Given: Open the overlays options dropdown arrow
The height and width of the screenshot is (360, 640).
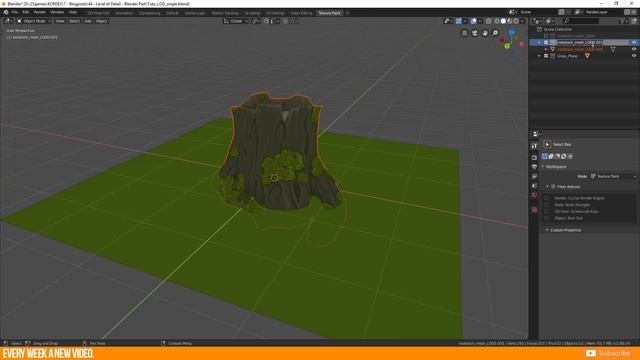Looking at the screenshot, I should tap(480, 21).
